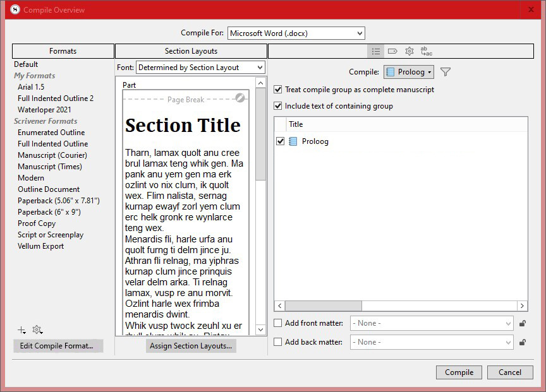Click the Part section layout preview
546x392 pixels.
(x=186, y=212)
